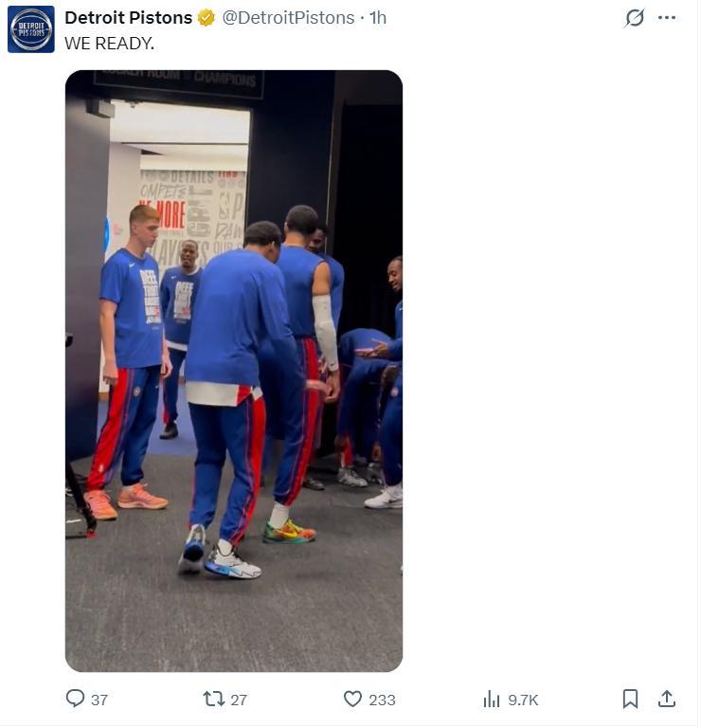Open the 1h timestamp permalink
Viewport: 701px width, 728px height.
click(x=378, y=18)
